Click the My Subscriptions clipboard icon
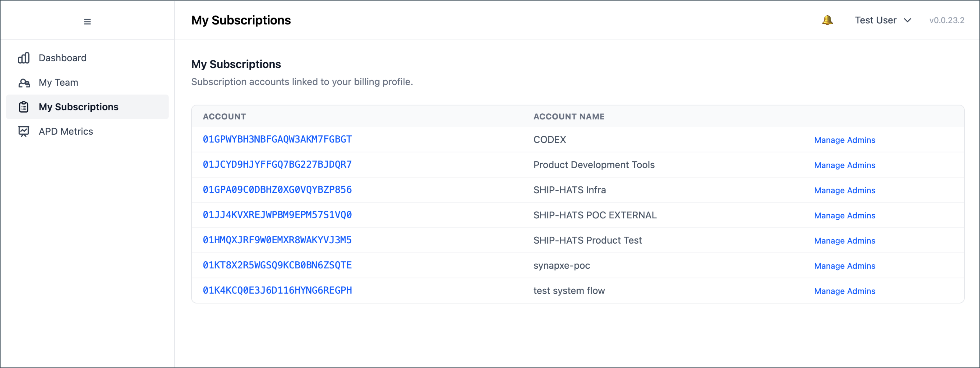 24,107
